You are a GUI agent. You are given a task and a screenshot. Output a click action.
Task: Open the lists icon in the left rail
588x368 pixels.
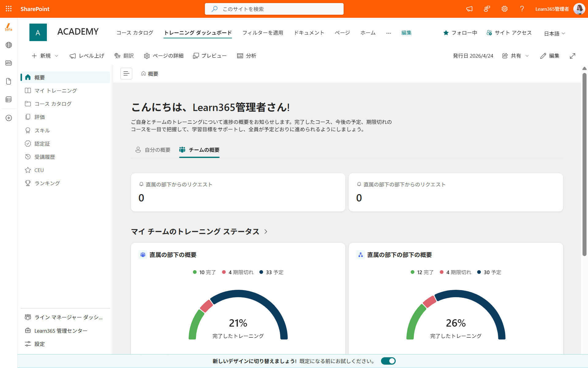click(9, 99)
